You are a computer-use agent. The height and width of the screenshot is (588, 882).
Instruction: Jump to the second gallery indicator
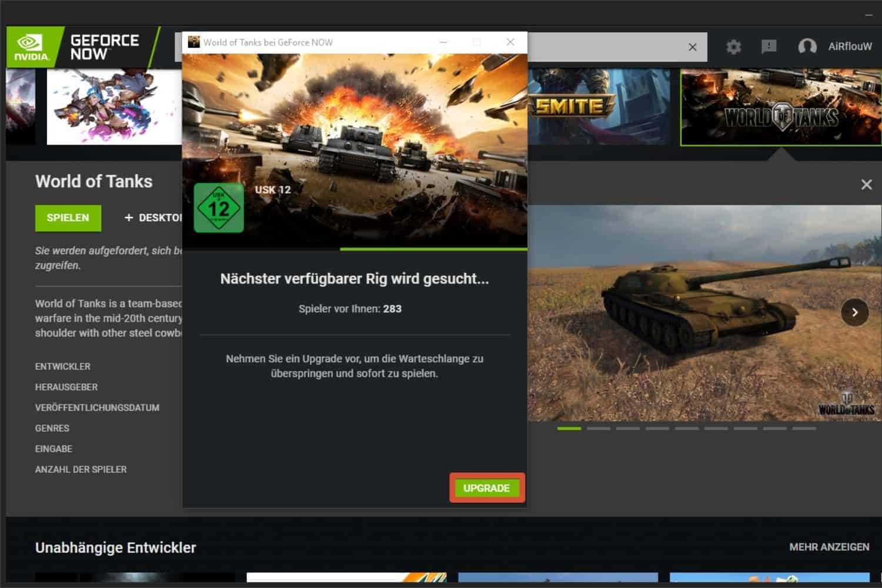(599, 429)
